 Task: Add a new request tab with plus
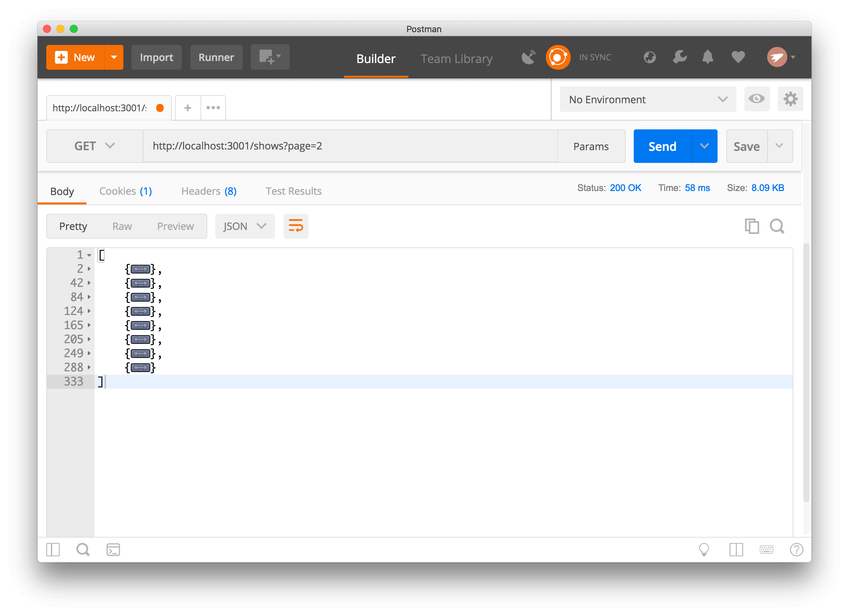[x=188, y=108]
